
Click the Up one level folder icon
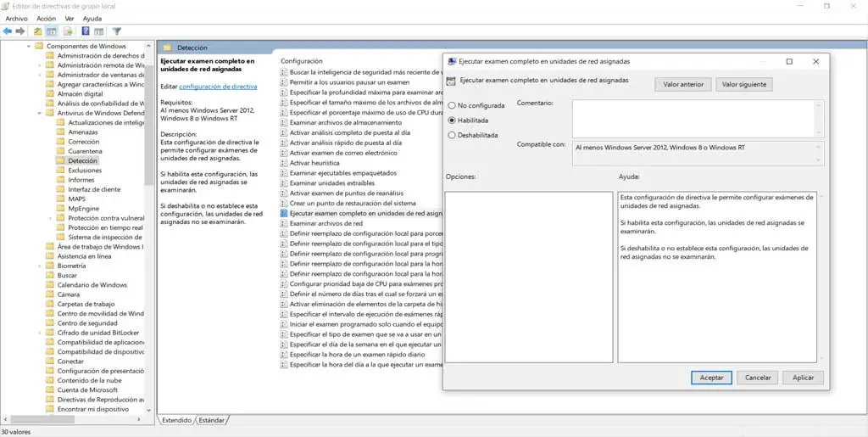37,31
